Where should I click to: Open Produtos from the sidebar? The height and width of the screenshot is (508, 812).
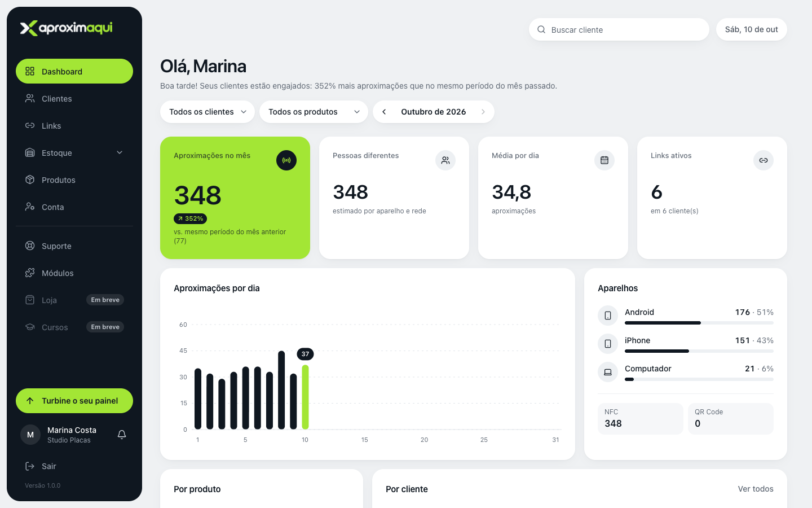tap(74, 179)
